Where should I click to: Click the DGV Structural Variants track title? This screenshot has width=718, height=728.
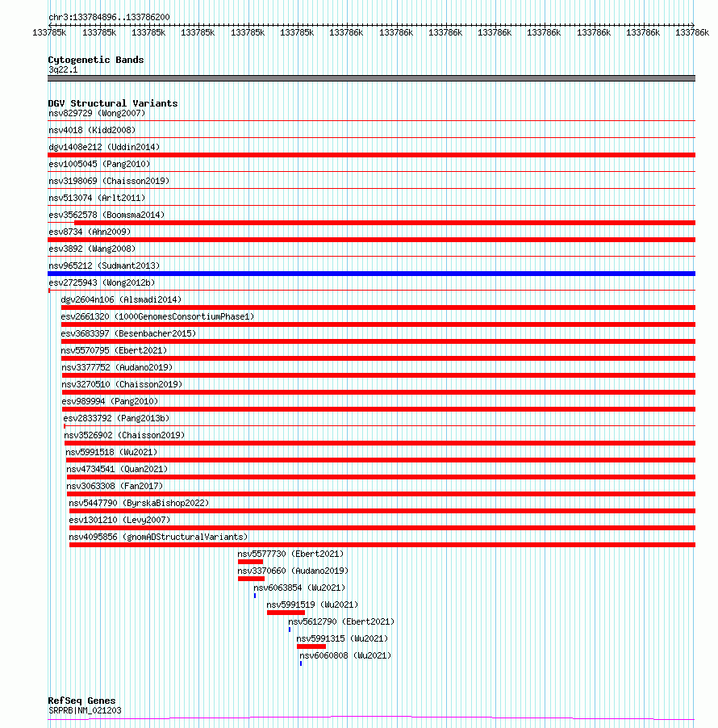113,103
